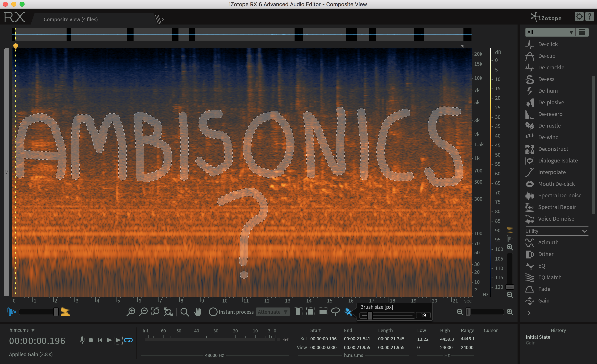Screen dimensions: 597x364
Task: Adjust the Brush size slider
Action: coord(370,315)
